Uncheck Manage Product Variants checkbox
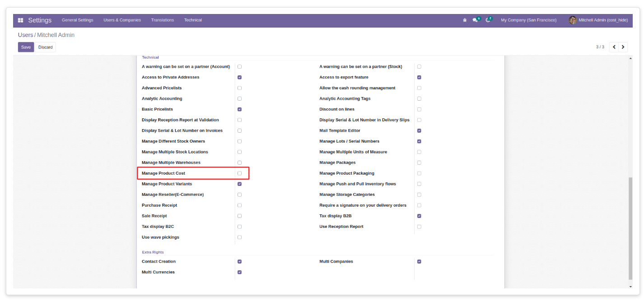The height and width of the screenshot is (301, 644). pyautogui.click(x=239, y=184)
